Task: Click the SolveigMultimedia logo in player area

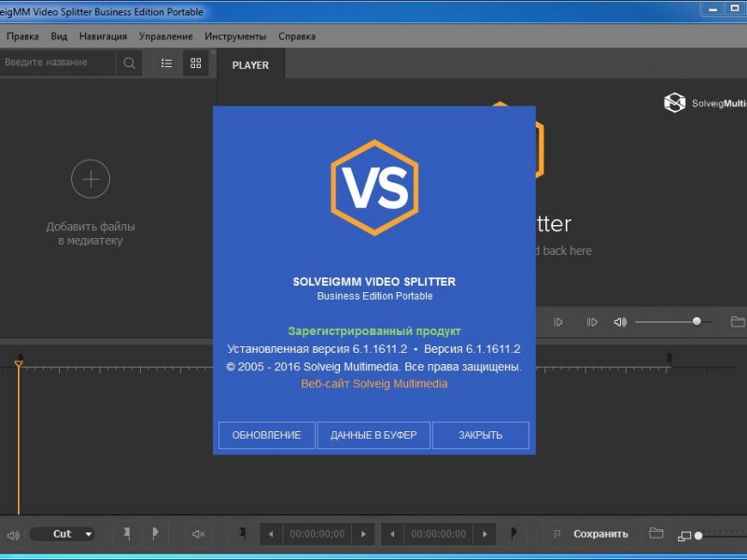Action: [x=705, y=103]
